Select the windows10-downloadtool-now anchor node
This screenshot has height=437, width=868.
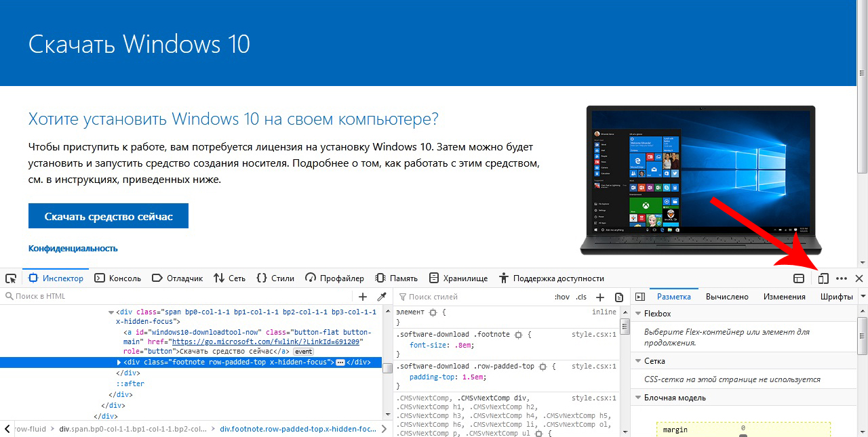[248, 342]
